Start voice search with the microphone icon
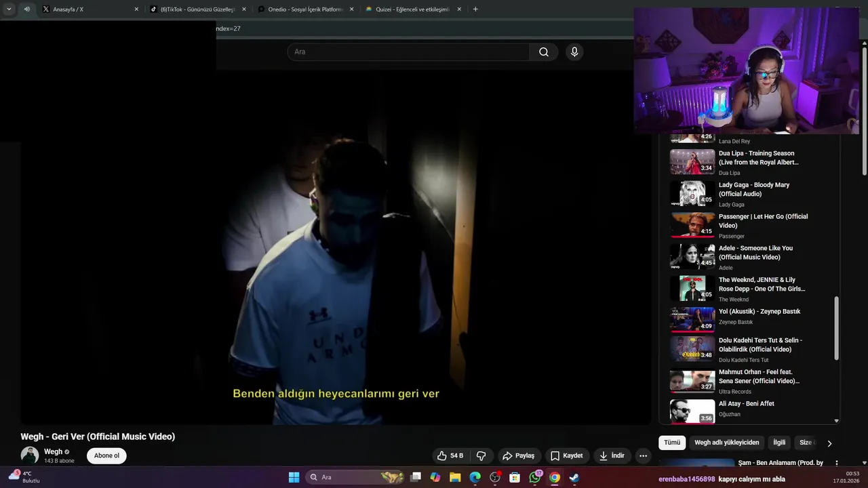Viewport: 868px width, 488px height. click(x=574, y=52)
